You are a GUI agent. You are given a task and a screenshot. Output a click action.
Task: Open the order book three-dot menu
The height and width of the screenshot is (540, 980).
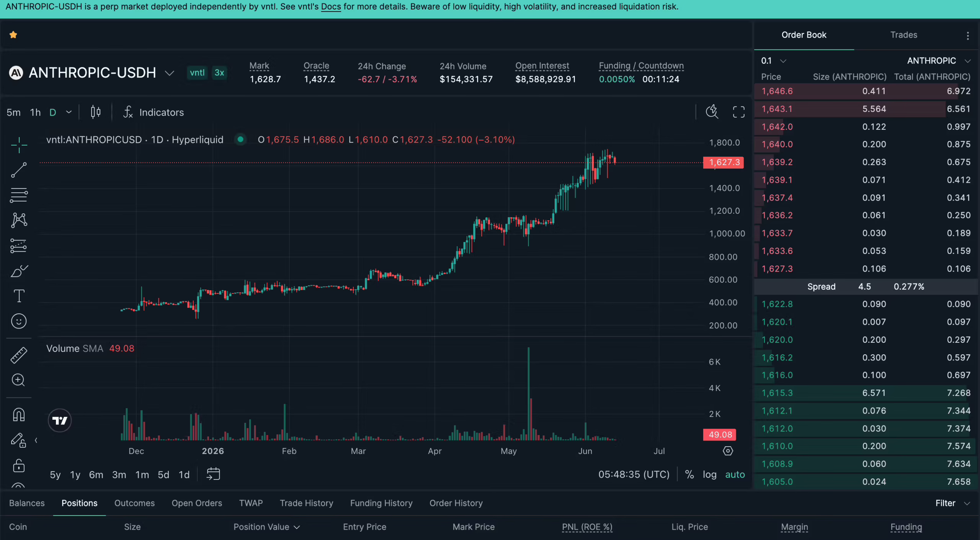click(968, 36)
